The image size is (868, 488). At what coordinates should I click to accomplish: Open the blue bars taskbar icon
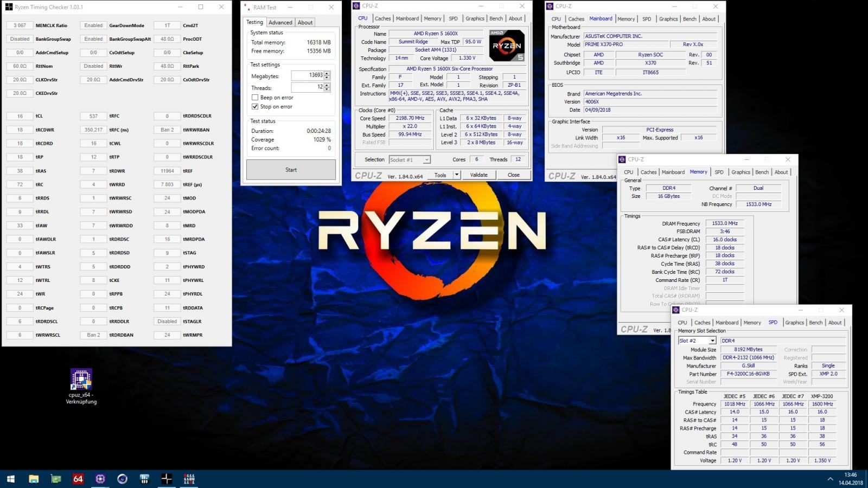click(144, 479)
